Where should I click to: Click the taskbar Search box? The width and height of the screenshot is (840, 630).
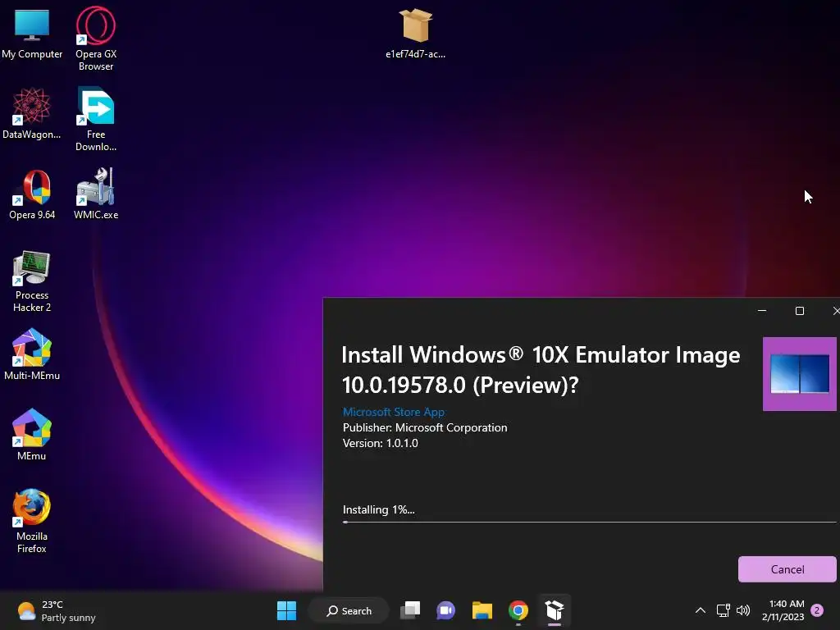click(x=349, y=610)
